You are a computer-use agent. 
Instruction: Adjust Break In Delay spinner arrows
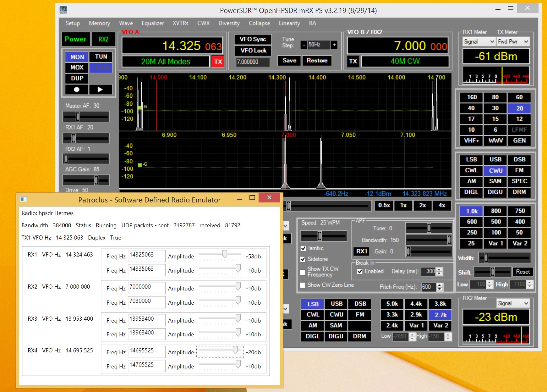[440, 272]
